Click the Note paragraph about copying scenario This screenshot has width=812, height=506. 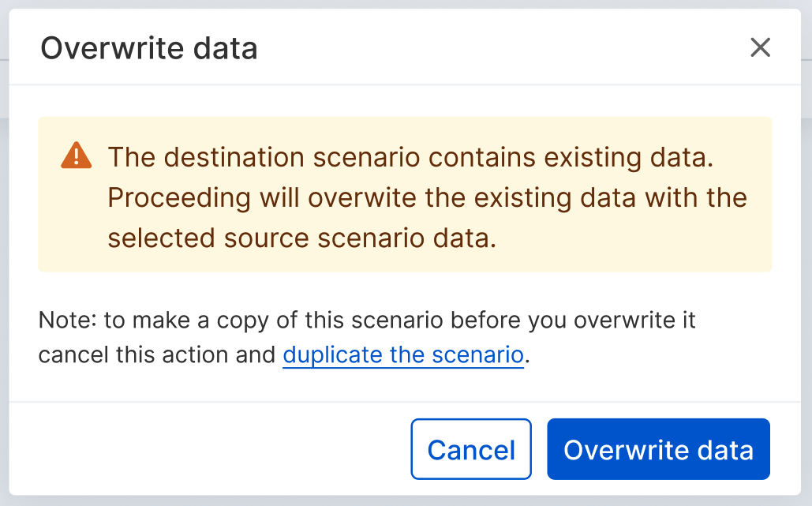point(367,338)
